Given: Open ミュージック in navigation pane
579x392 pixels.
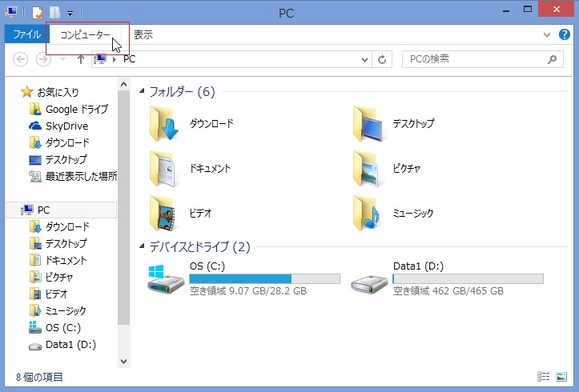Looking at the screenshot, I should tap(58, 311).
